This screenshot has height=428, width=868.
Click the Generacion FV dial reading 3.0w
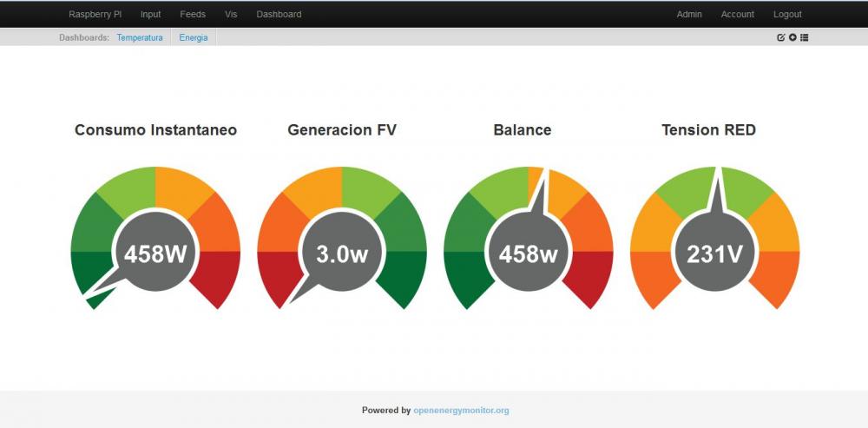click(342, 238)
